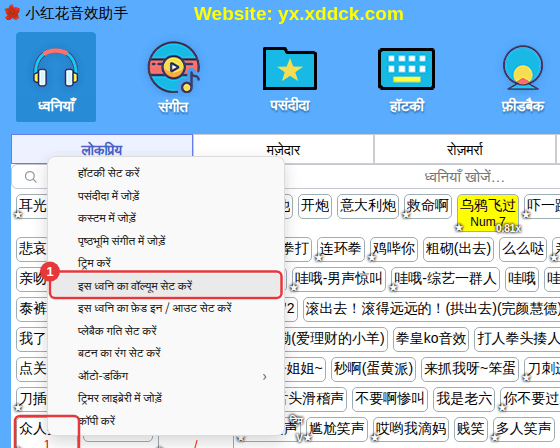This screenshot has height=448, width=560.
Task: Play the 打人拳头揍人 sound
Action: (517, 339)
